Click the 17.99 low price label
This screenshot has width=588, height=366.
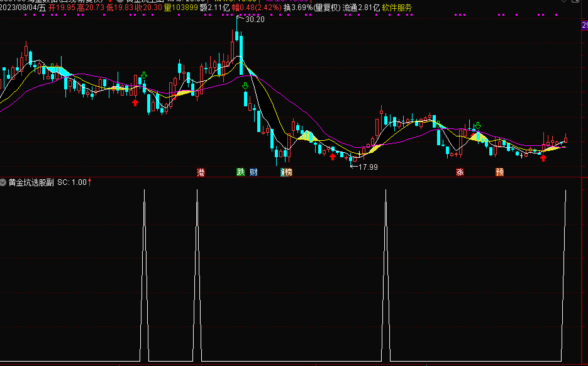[x=368, y=167]
